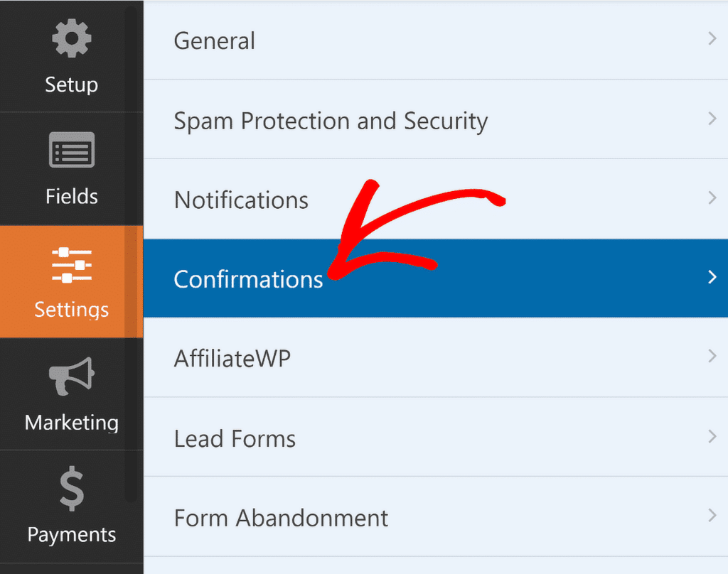The image size is (728, 574).
Task: Click the Marketing megaphone icon
Action: [71, 377]
